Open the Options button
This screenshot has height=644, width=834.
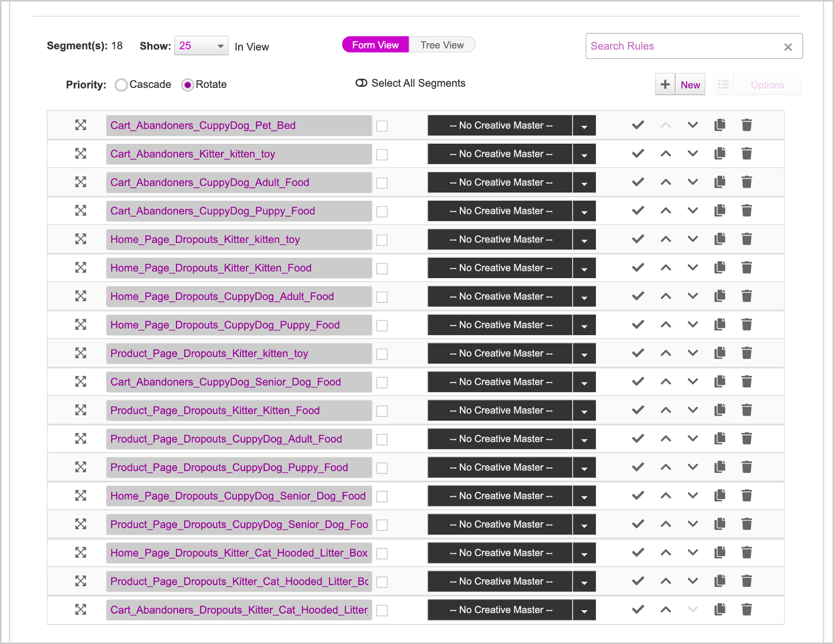tap(767, 84)
